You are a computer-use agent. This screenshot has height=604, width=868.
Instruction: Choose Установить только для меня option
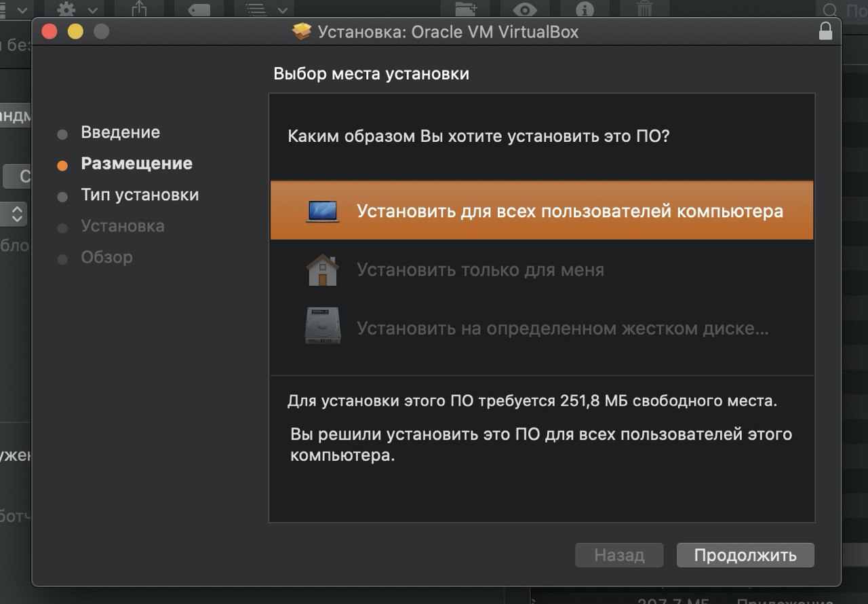[542, 270]
